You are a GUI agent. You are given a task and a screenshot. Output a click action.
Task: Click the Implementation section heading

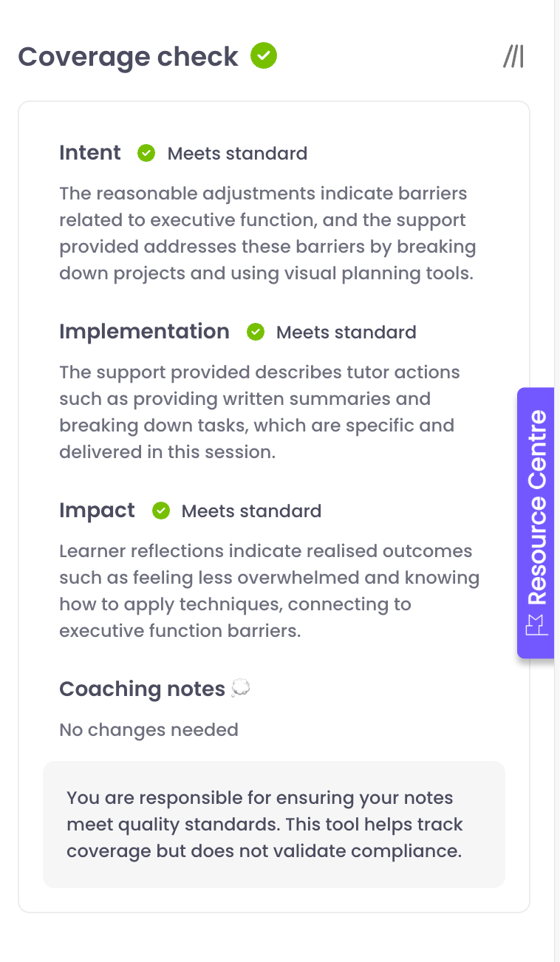(x=144, y=332)
